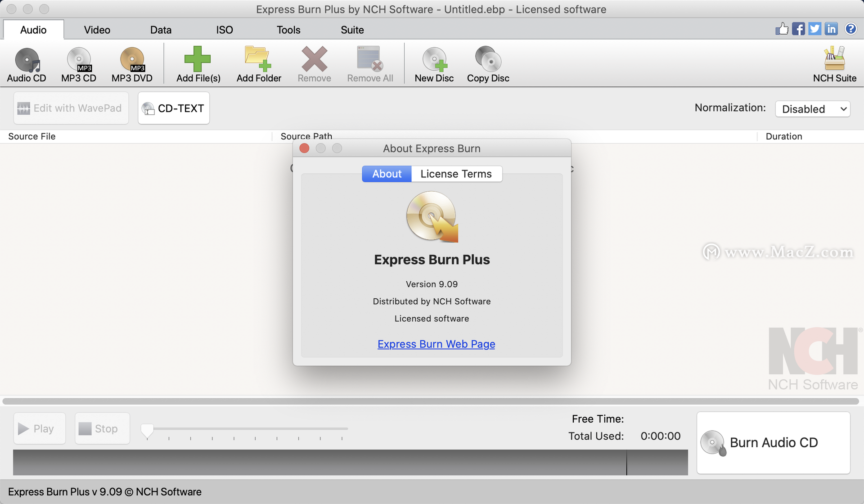Choose the MP3 CD disc type
Viewport: 864px width, 504px height.
[x=79, y=64]
